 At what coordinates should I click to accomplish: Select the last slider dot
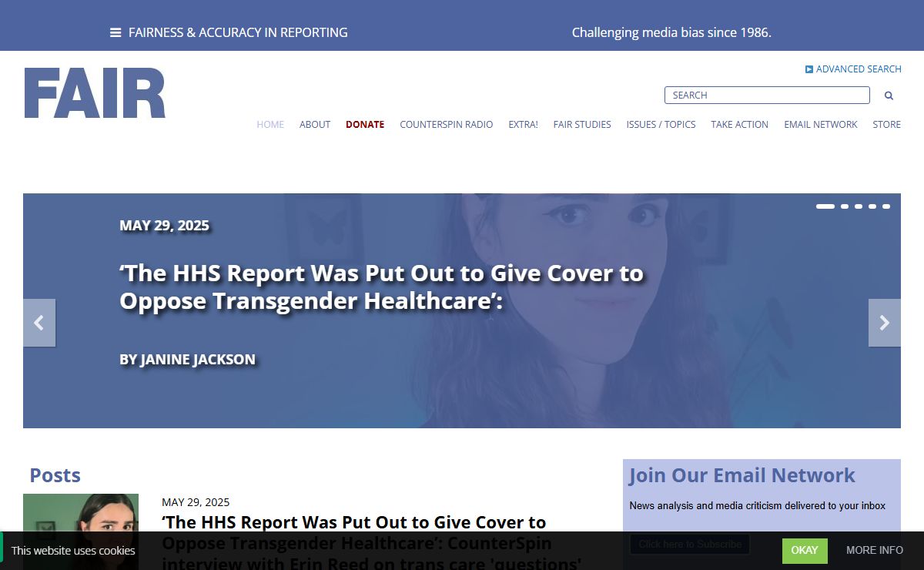click(886, 206)
